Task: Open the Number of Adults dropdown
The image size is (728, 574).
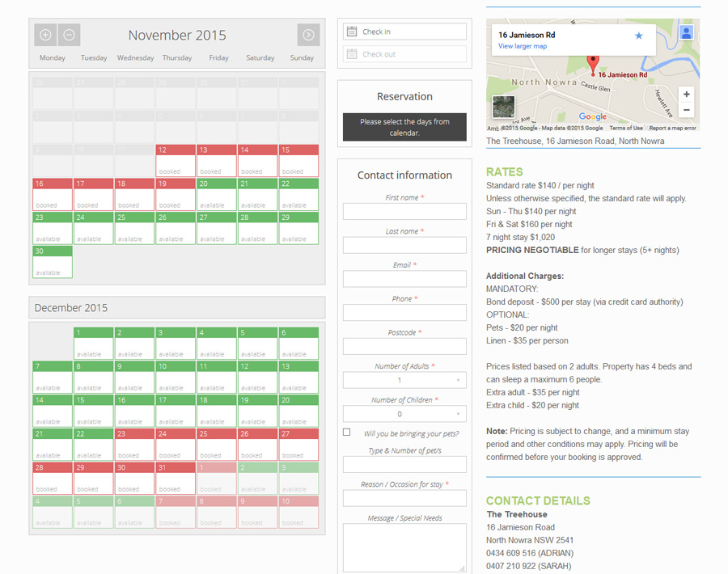Action: [404, 380]
